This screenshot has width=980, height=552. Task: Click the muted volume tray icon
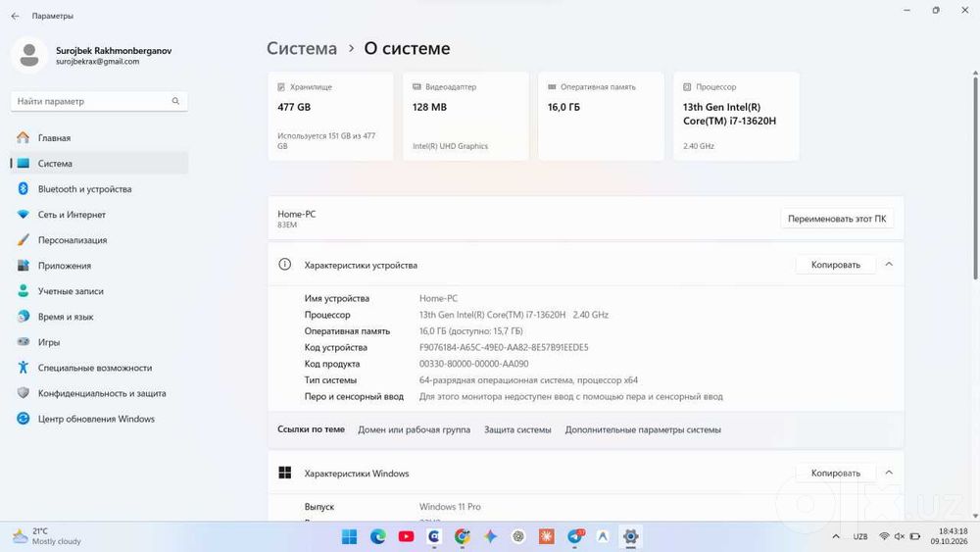(900, 536)
